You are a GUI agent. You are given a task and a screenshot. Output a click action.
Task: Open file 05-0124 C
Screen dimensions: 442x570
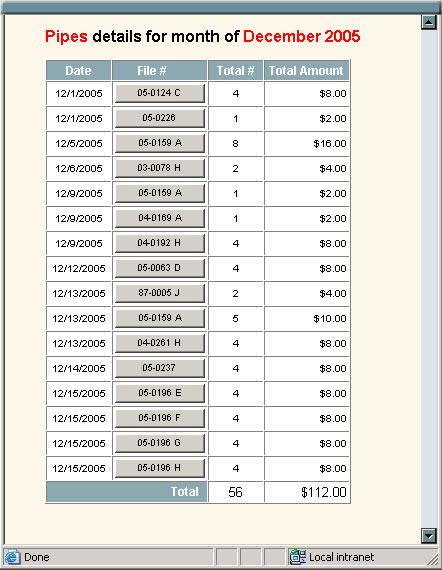tap(160, 93)
